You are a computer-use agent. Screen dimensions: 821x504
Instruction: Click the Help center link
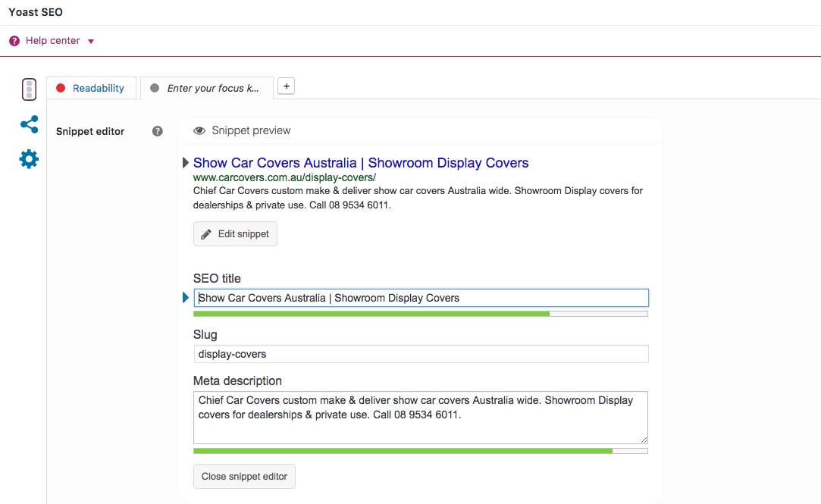coord(52,41)
